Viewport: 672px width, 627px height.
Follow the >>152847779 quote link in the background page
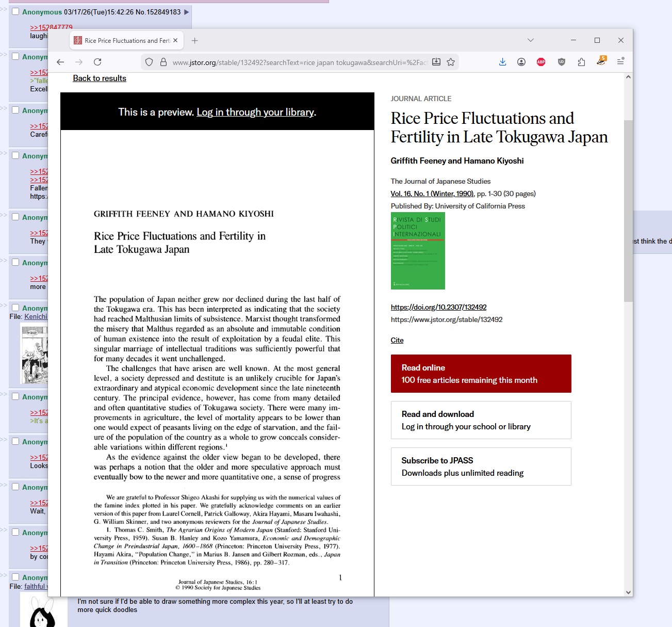point(51,27)
